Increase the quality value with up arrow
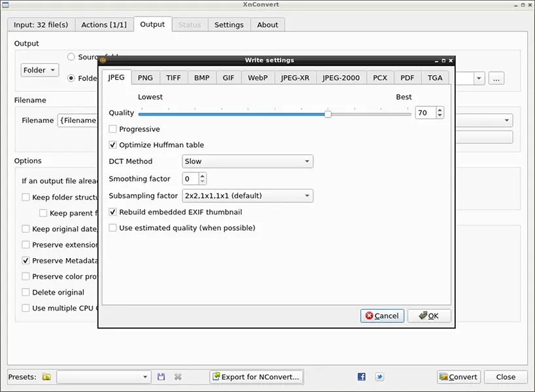 point(440,110)
